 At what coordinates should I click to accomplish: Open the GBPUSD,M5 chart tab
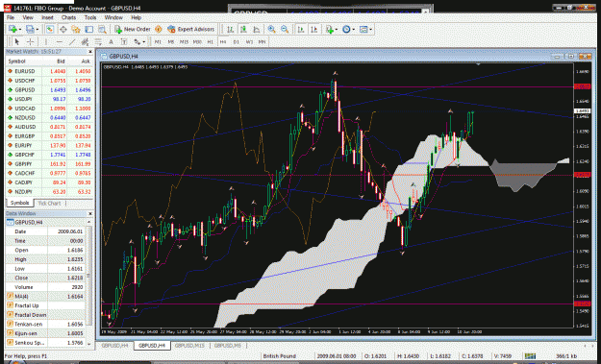(x=228, y=346)
